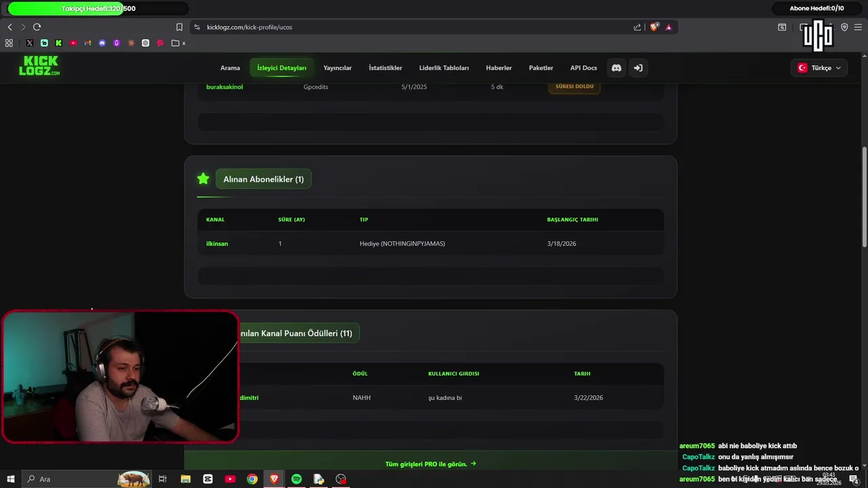Open the X (Twitter) bookmark
Image resolution: width=868 pixels, height=488 pixels.
(x=30, y=43)
